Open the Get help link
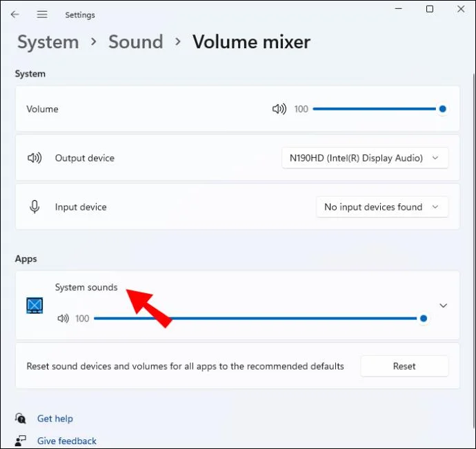Image resolution: width=476 pixels, height=449 pixels. pyautogui.click(x=55, y=419)
